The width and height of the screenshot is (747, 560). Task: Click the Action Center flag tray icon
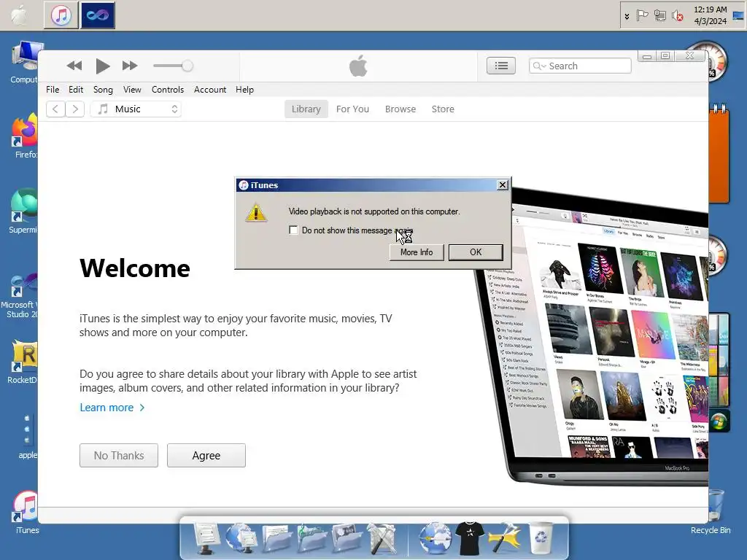click(642, 16)
